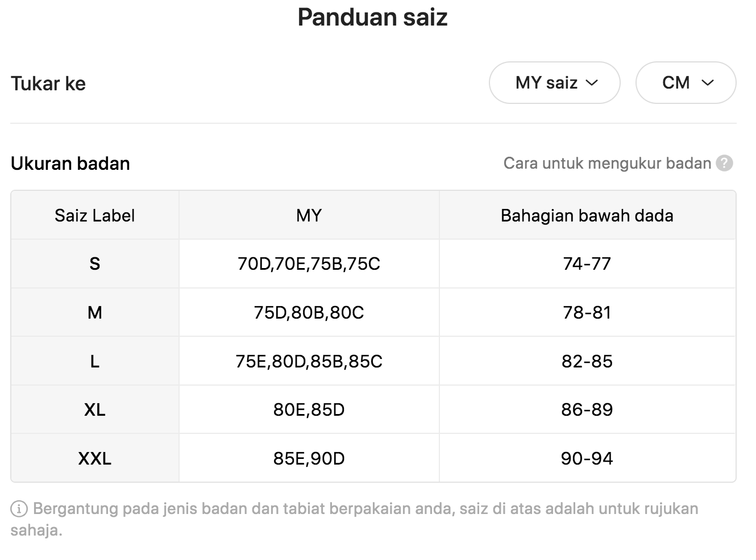Click the 80E,85D size cell
756x560 pixels.
pos(309,409)
